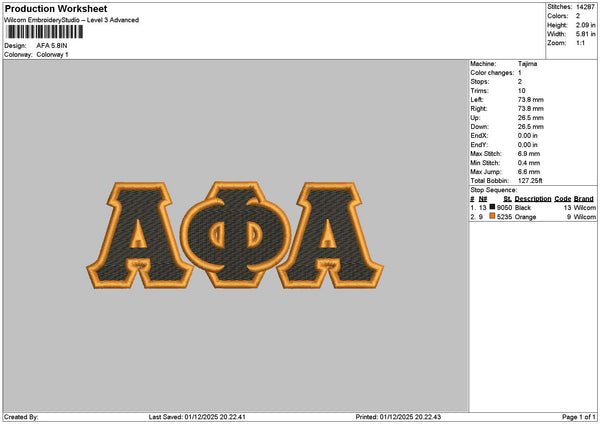Select the Zoom value 1:1
The height and width of the screenshot is (424, 600).
(580, 43)
